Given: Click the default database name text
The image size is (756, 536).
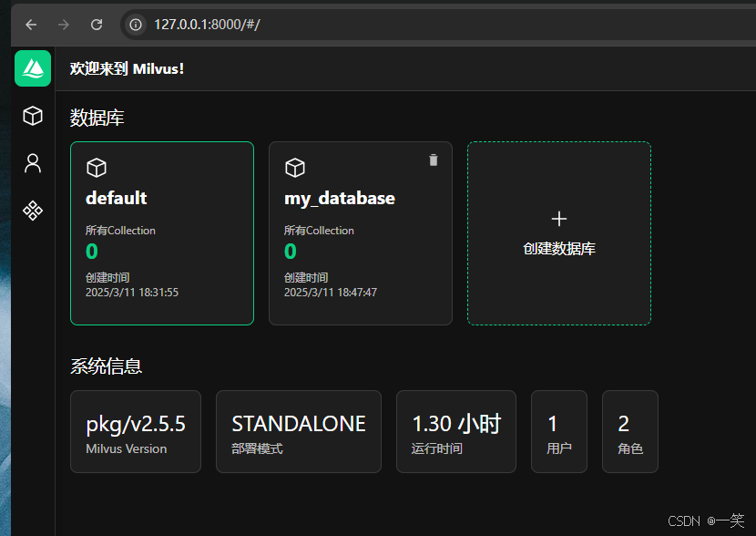Looking at the screenshot, I should pos(117,198).
